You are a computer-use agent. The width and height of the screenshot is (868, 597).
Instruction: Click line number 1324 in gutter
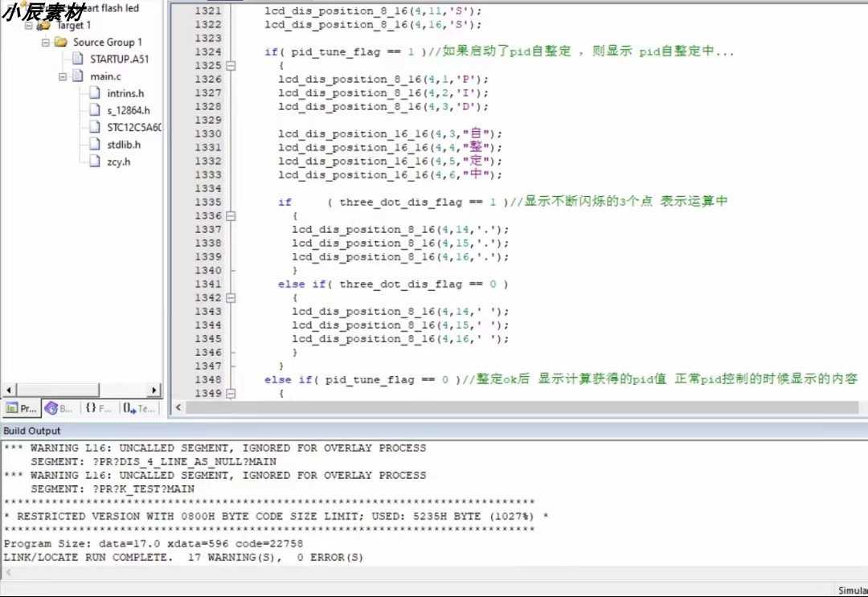click(207, 52)
